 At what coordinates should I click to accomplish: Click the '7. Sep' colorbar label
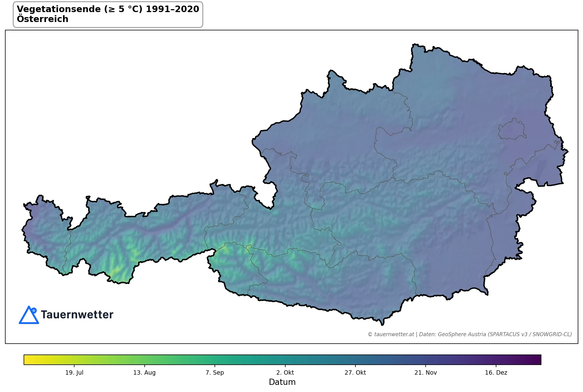pos(215,372)
